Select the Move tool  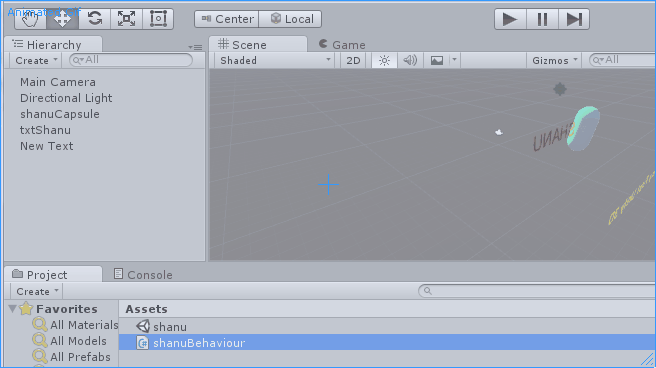point(62,19)
